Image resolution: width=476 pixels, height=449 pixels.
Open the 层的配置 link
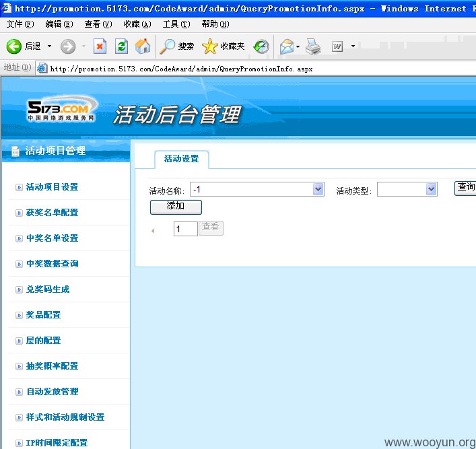[43, 341]
